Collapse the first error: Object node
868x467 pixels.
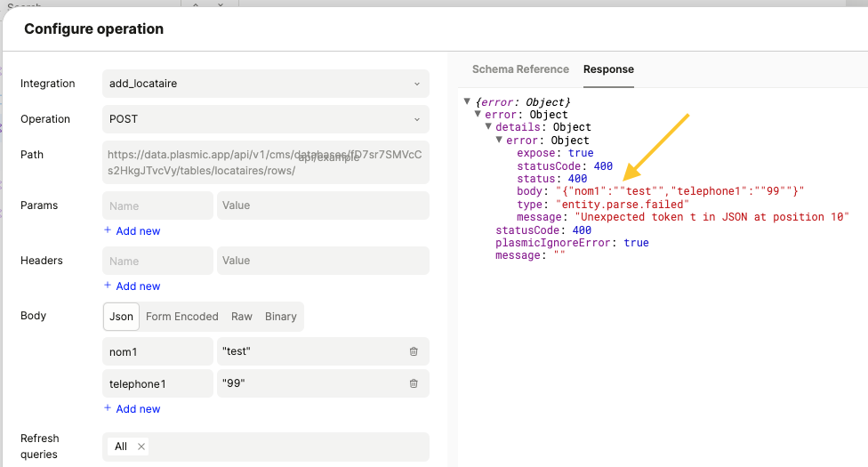click(x=478, y=115)
